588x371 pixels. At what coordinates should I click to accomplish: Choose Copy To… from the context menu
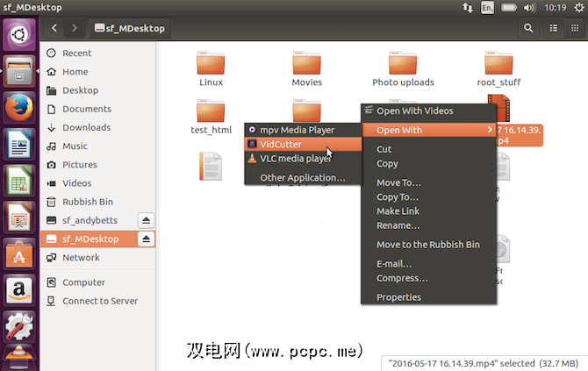(429, 197)
